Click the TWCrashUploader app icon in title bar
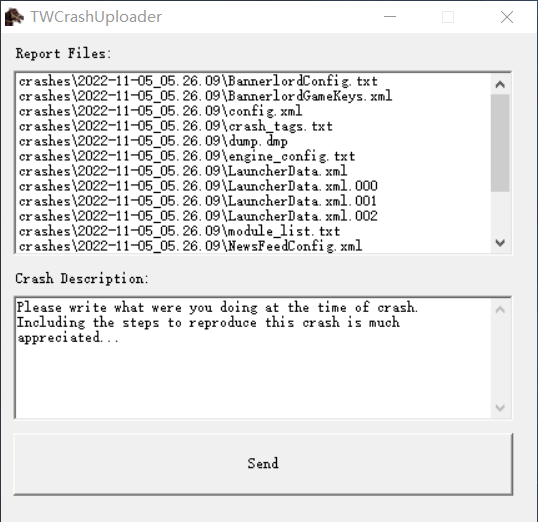 14,17
